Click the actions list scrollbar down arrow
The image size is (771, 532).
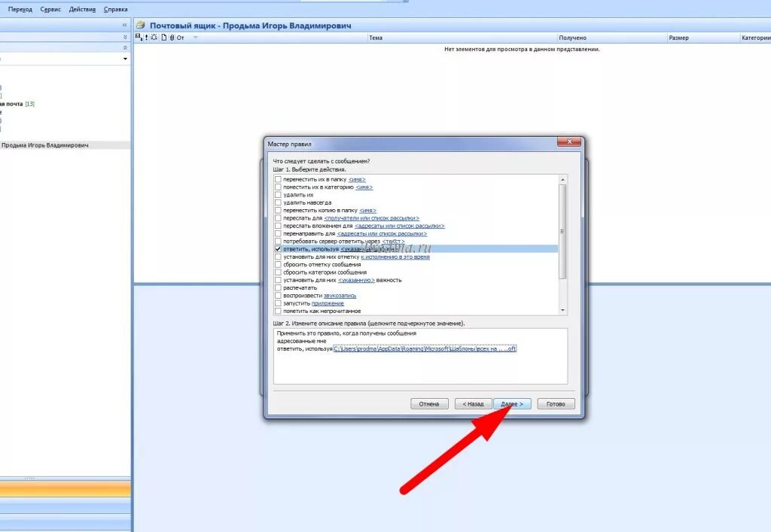pyautogui.click(x=562, y=311)
